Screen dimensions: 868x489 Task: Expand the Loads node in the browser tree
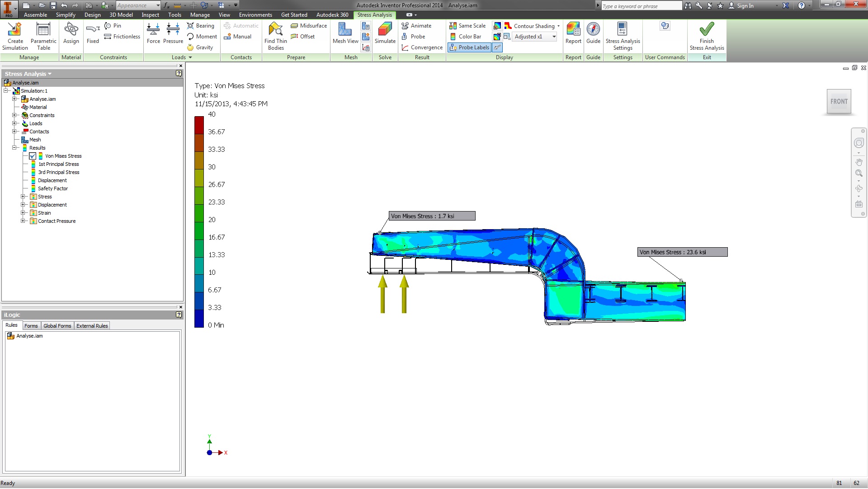coord(15,123)
